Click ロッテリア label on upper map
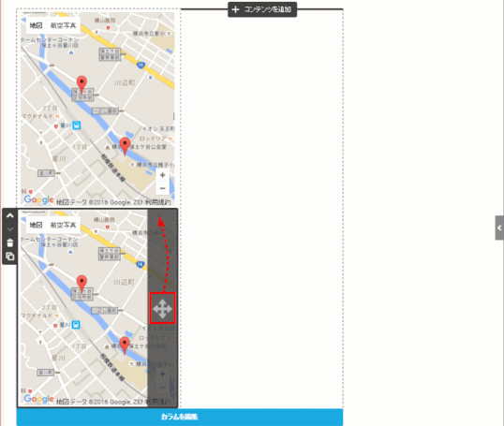Screen dimensions: 504x426 point(153,139)
